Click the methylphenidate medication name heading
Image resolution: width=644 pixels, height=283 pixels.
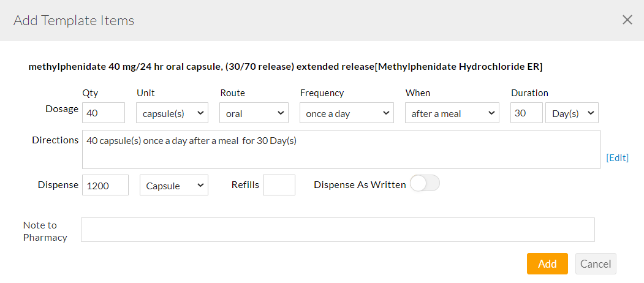click(x=286, y=67)
